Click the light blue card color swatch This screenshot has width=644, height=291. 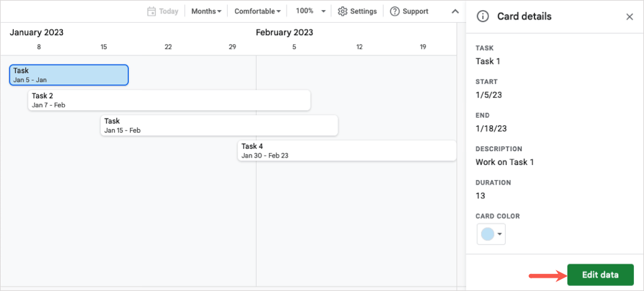coord(487,234)
